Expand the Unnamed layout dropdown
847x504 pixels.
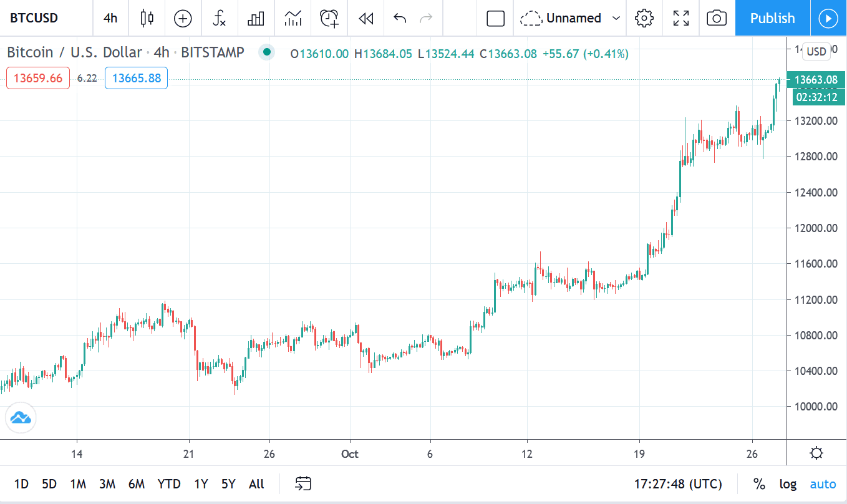click(x=616, y=18)
